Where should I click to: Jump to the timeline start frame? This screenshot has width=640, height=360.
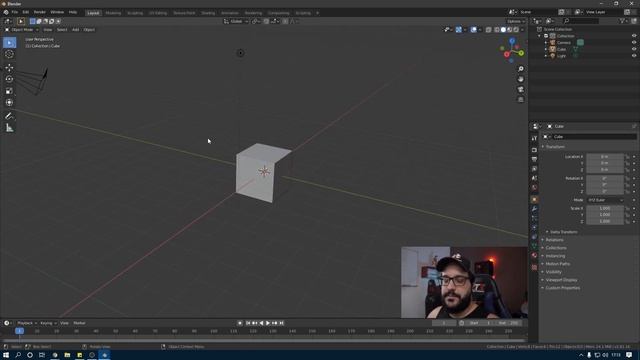(248, 323)
